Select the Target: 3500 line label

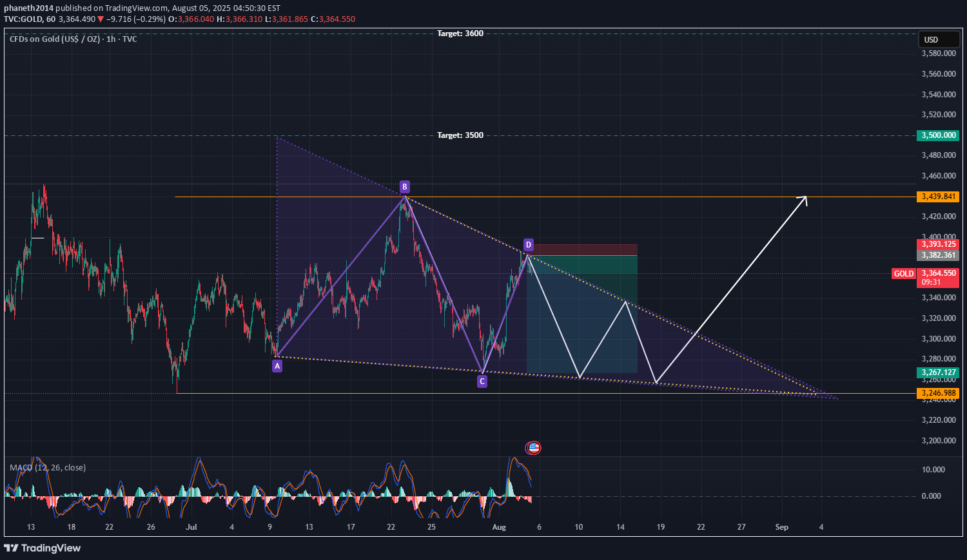tap(460, 135)
